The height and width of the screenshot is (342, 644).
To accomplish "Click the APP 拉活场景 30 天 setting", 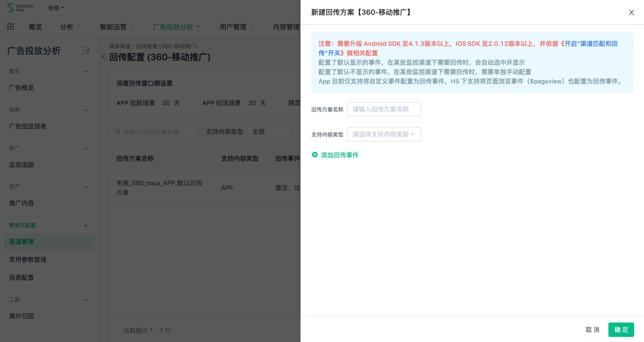I will (234, 103).
